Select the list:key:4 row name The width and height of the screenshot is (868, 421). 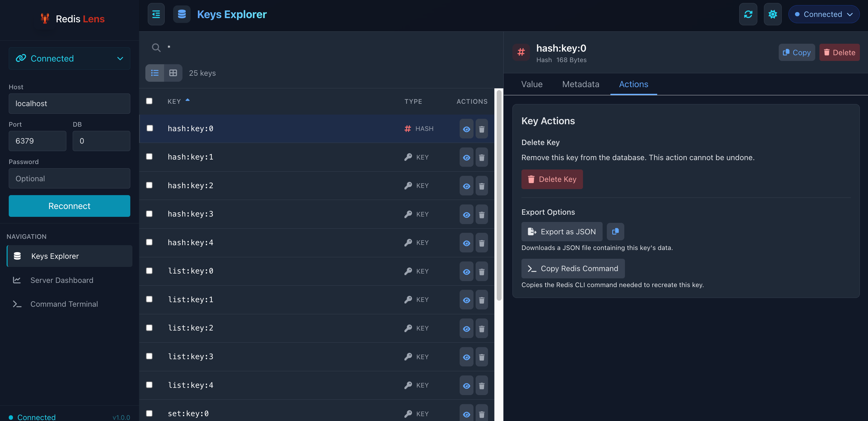tap(190, 385)
